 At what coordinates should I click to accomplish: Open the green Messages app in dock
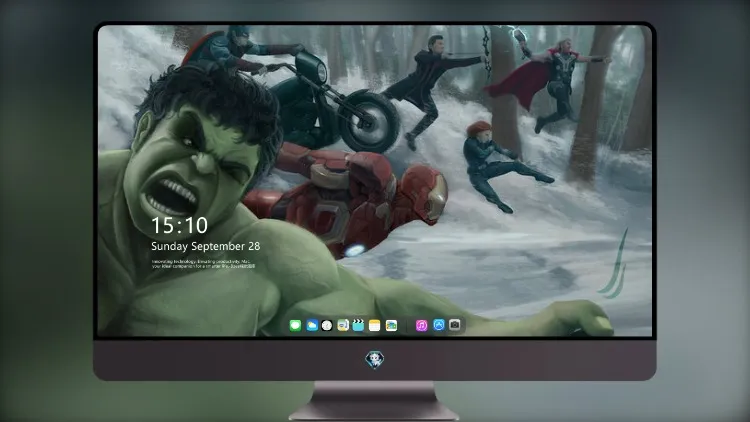tap(295, 326)
